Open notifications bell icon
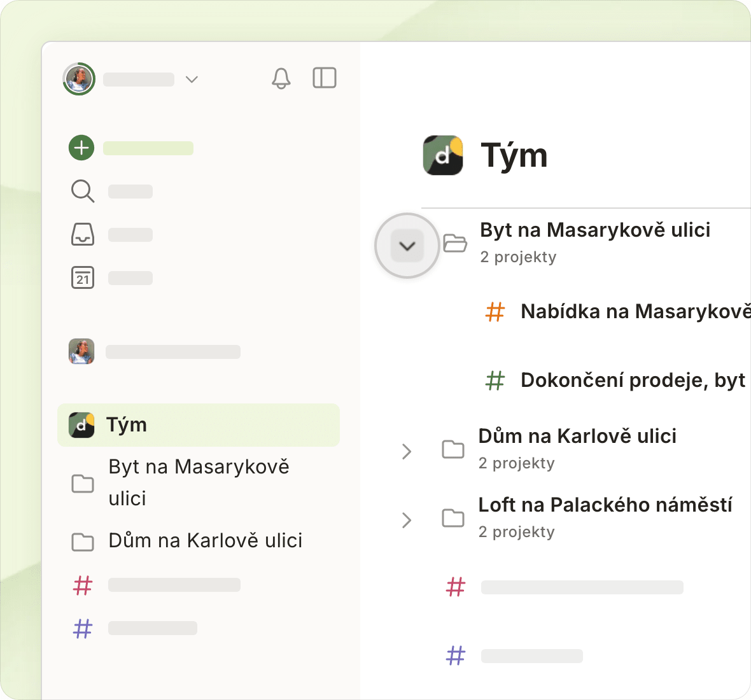The image size is (751, 700). pos(281,78)
